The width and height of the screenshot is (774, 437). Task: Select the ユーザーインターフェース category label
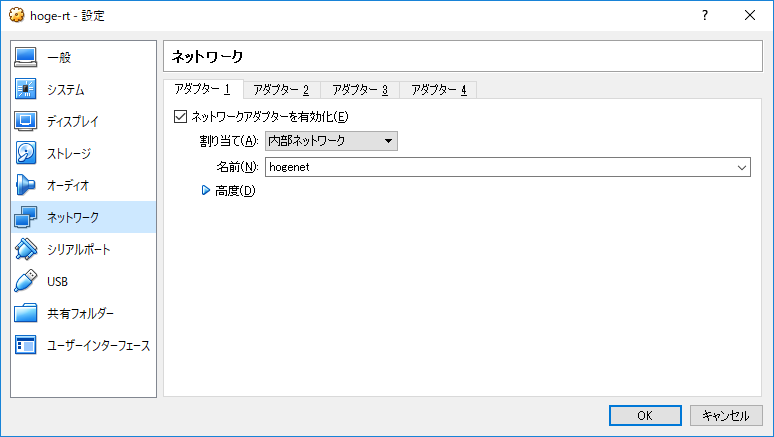click(98, 345)
